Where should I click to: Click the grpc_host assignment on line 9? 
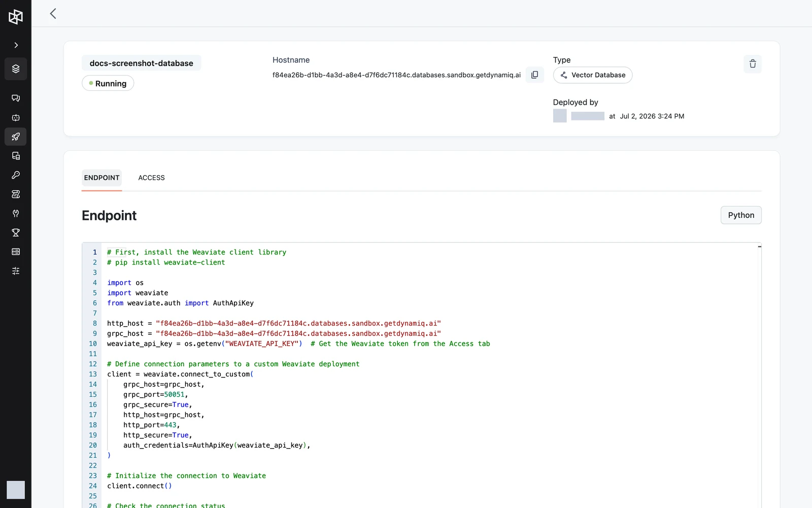point(274,334)
